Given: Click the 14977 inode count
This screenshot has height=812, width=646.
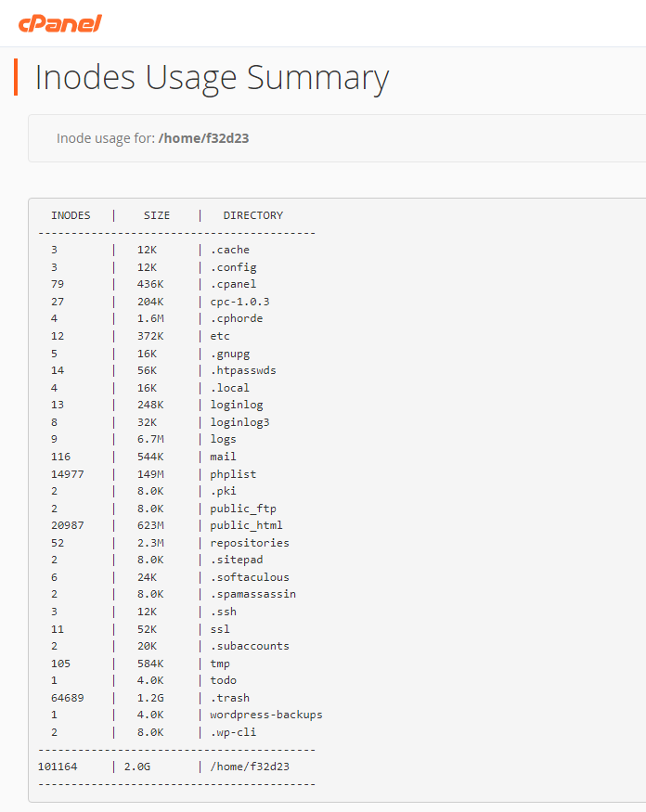Looking at the screenshot, I should (68, 474).
